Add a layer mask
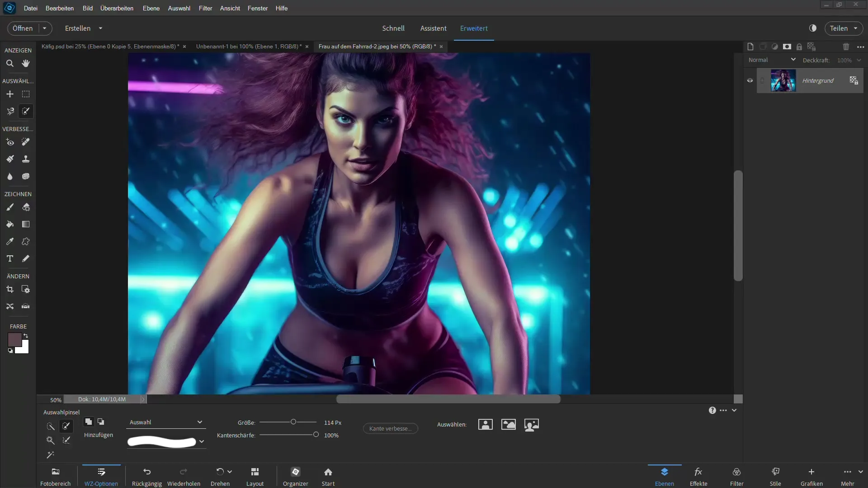Screen dimensions: 868x488 point(787,47)
